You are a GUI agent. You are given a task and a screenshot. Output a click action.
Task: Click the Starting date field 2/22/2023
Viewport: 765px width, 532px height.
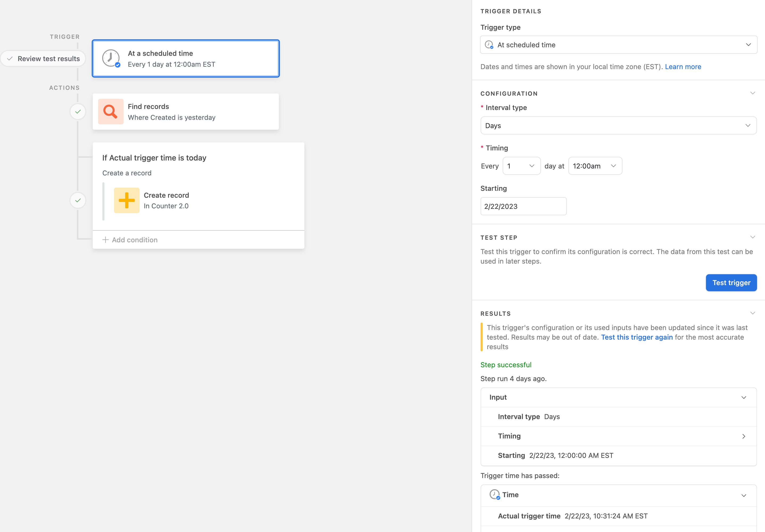(523, 206)
